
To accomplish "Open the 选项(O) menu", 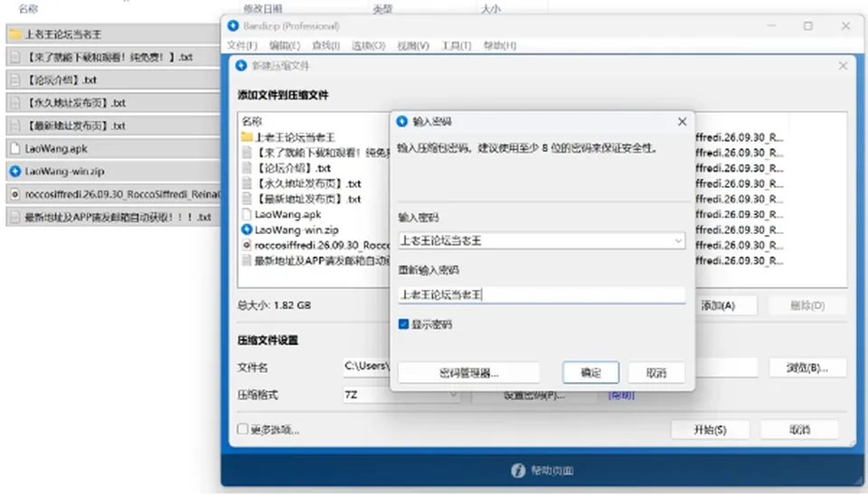I will (369, 45).
